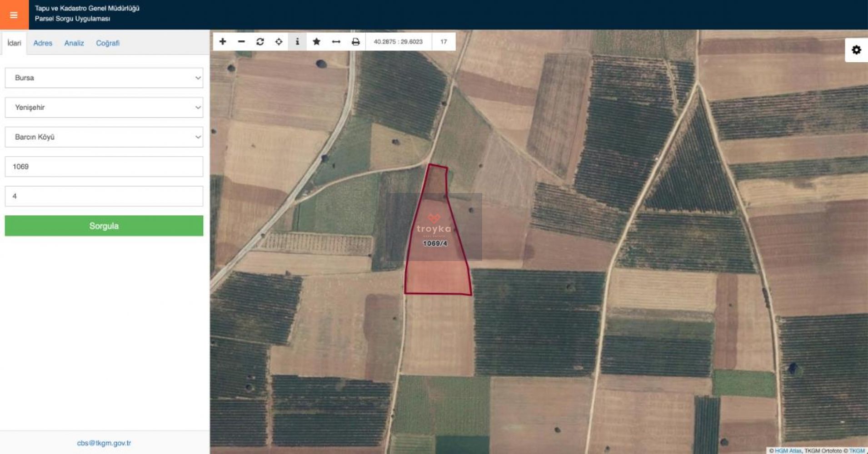Switch to the Adres tab

point(43,43)
